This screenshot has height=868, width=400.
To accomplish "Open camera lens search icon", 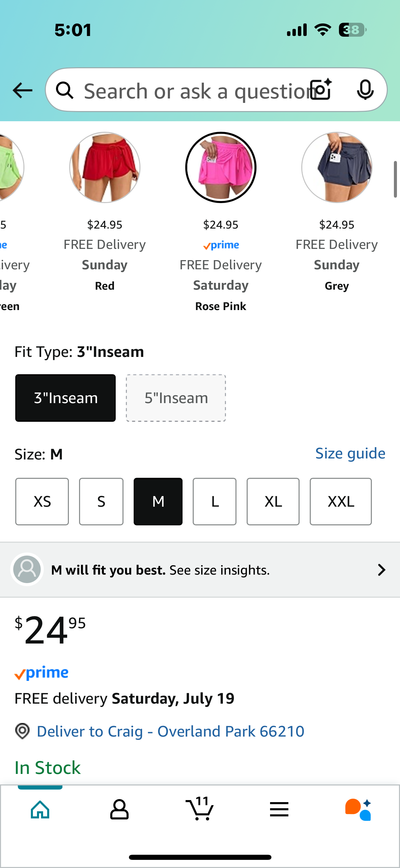I will tap(321, 90).
